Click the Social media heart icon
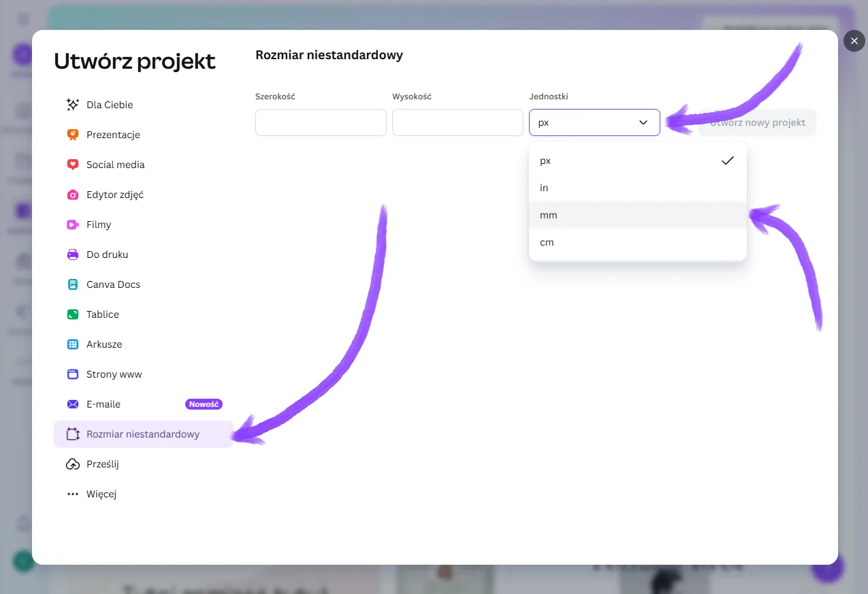The width and height of the screenshot is (868, 594). 73,165
